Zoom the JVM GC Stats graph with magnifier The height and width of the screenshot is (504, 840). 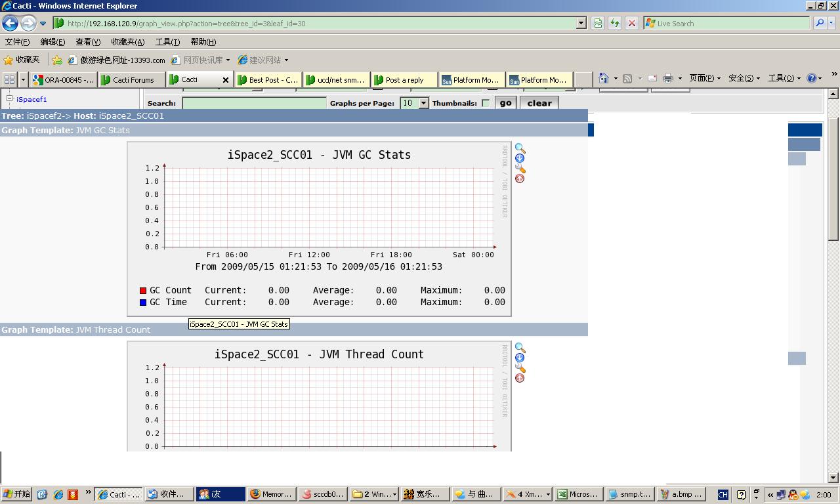pyautogui.click(x=520, y=149)
